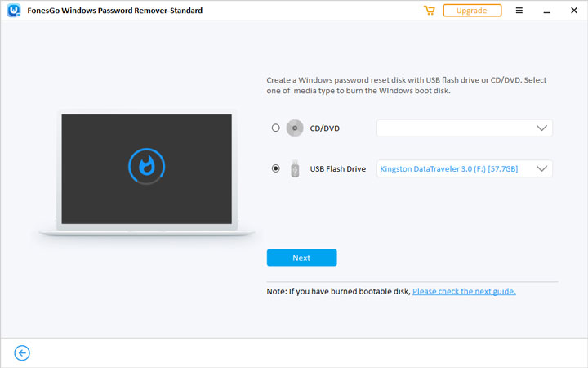Go back with the circled arrow
Image resolution: width=588 pixels, height=368 pixels.
[22, 353]
